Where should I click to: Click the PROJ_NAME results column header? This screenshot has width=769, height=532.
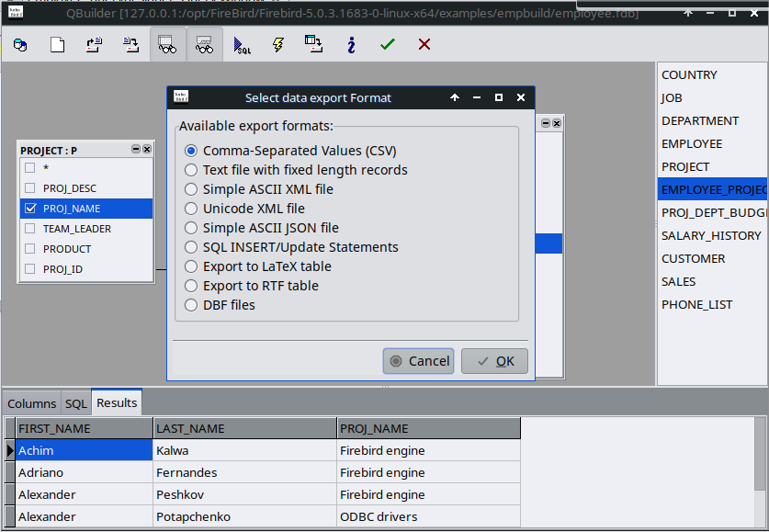point(429,428)
